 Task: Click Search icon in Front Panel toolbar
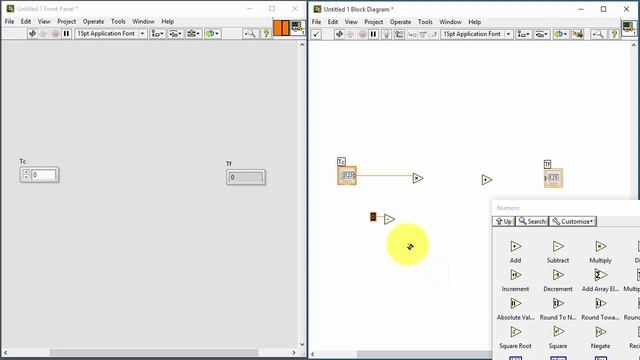[250, 33]
